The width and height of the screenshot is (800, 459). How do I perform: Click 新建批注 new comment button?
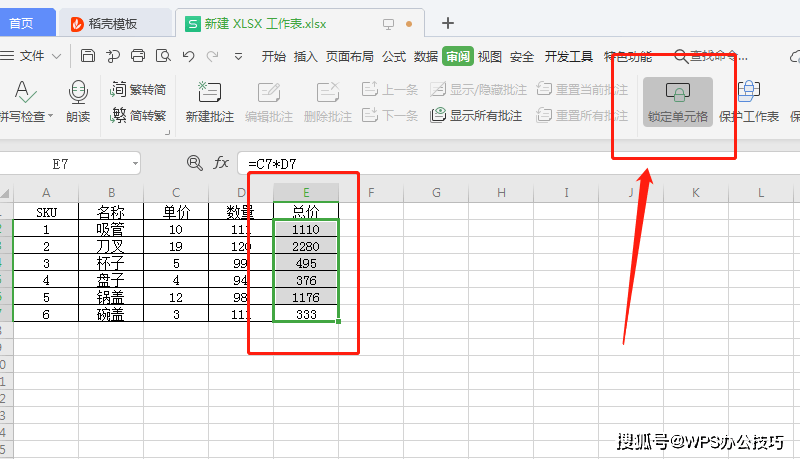[x=210, y=102]
